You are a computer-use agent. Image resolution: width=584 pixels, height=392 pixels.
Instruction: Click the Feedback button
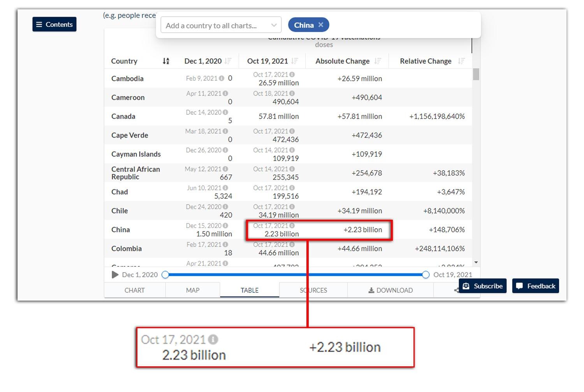[536, 286]
